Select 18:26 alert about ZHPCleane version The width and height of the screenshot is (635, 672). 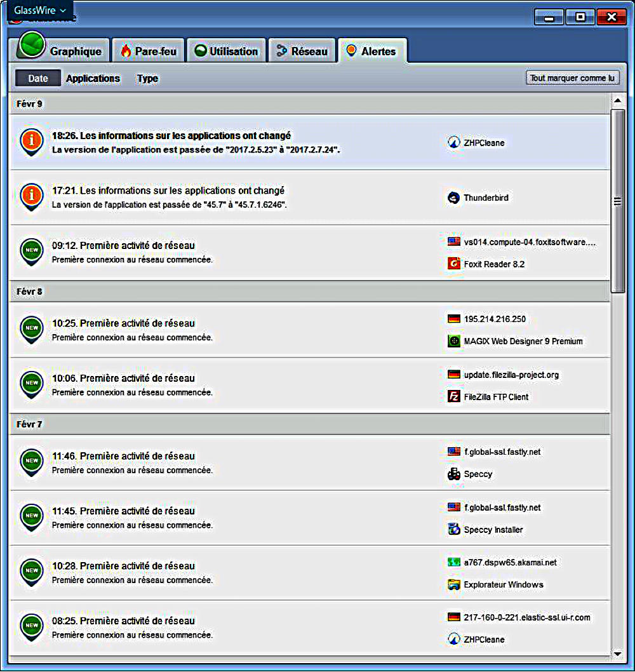tap(309, 142)
